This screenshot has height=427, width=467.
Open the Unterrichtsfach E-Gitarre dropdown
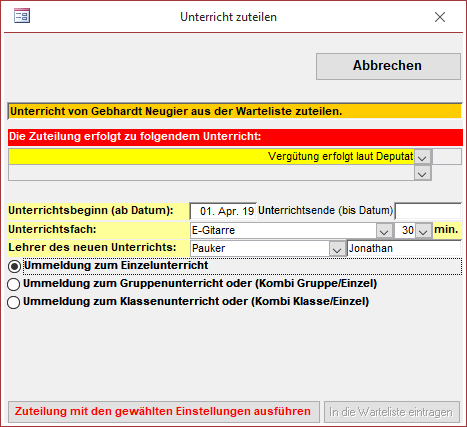coord(384,231)
